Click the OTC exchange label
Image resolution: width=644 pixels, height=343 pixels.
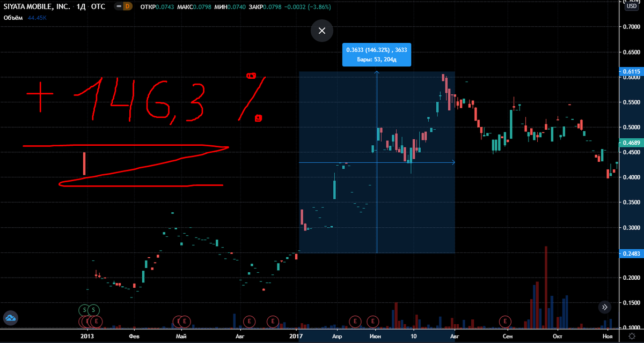click(97, 7)
